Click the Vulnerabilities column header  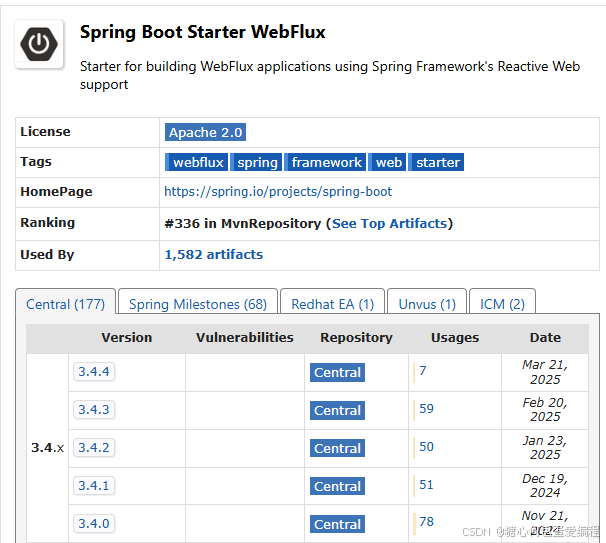pyautogui.click(x=245, y=338)
